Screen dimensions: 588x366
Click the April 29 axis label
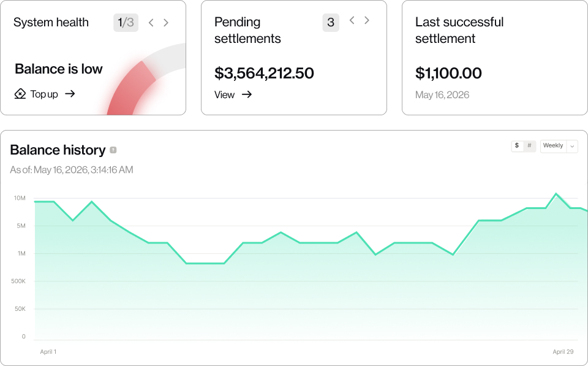click(x=563, y=352)
